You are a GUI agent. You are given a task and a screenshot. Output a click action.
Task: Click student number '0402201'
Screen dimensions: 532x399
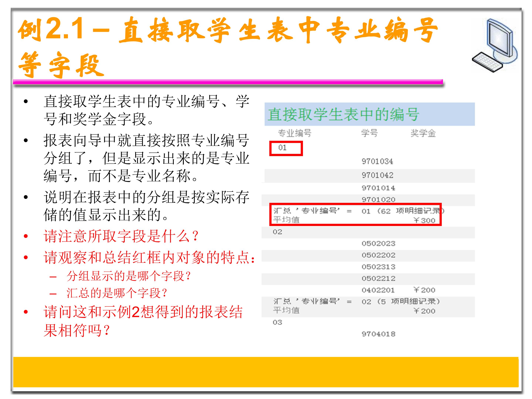pos(378,290)
